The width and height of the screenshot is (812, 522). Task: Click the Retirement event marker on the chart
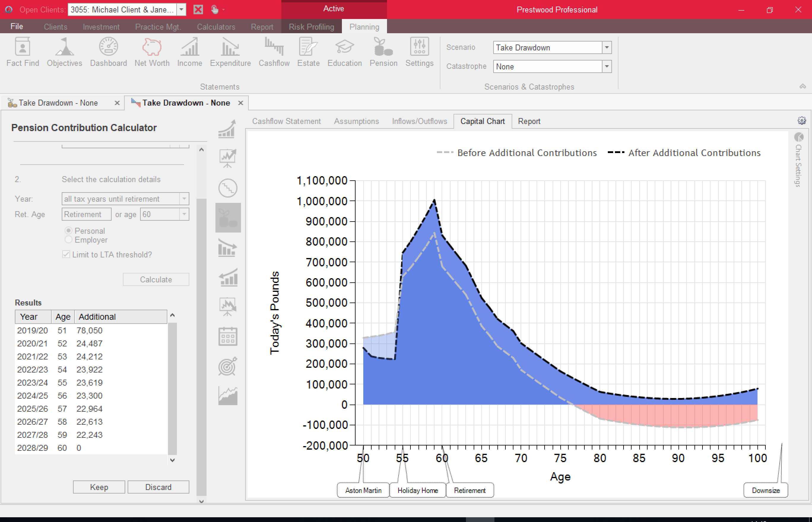tap(470, 490)
